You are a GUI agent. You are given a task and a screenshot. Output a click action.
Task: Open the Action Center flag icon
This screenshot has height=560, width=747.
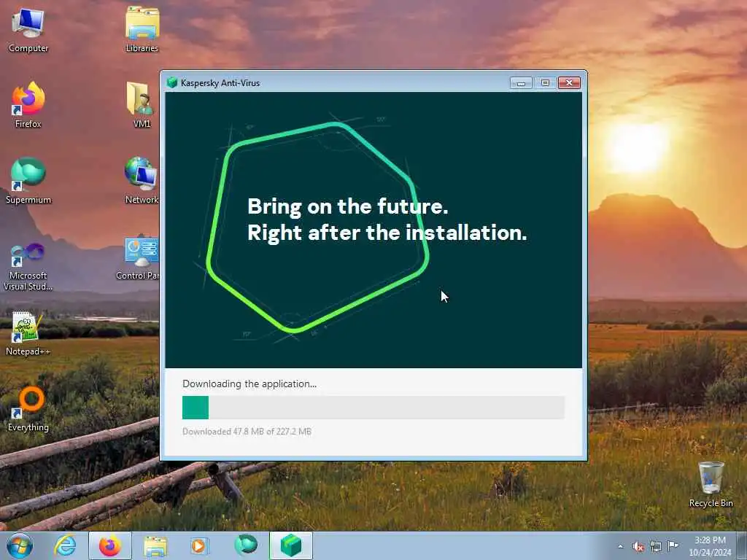[x=673, y=545]
